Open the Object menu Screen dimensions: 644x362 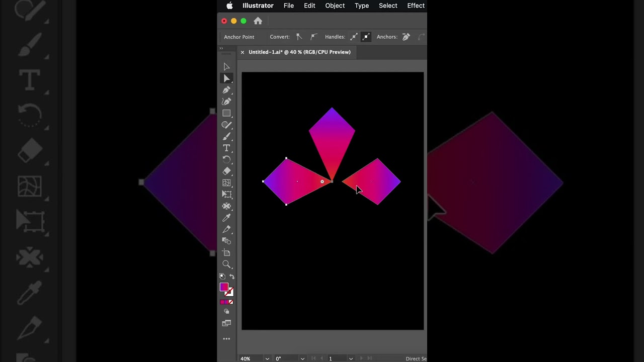click(335, 6)
